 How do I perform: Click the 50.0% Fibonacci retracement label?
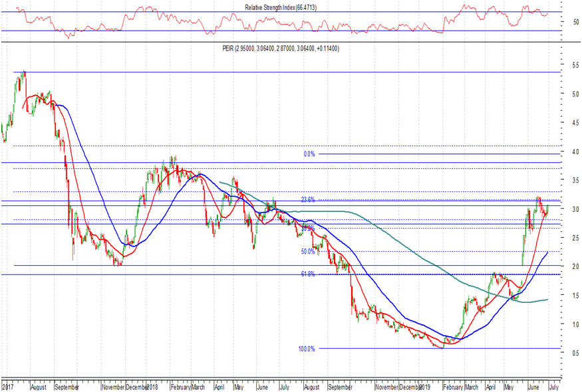click(308, 251)
